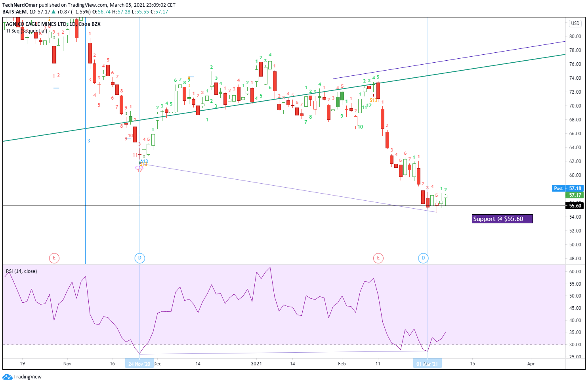588x384 pixels.
Task: Click the Apr label on time axis
Action: click(x=531, y=364)
